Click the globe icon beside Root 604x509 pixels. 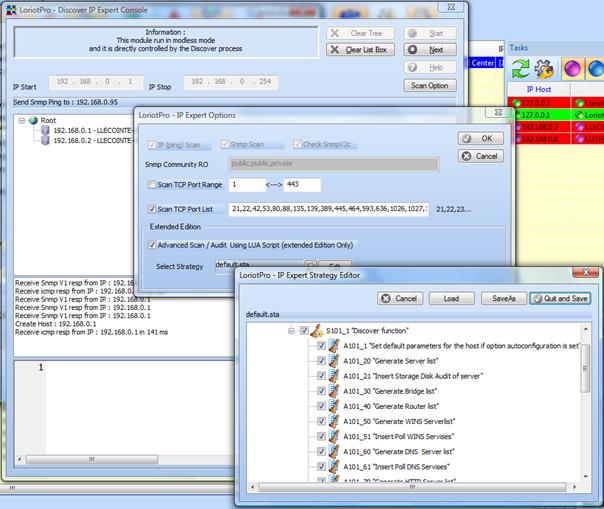click(34, 120)
